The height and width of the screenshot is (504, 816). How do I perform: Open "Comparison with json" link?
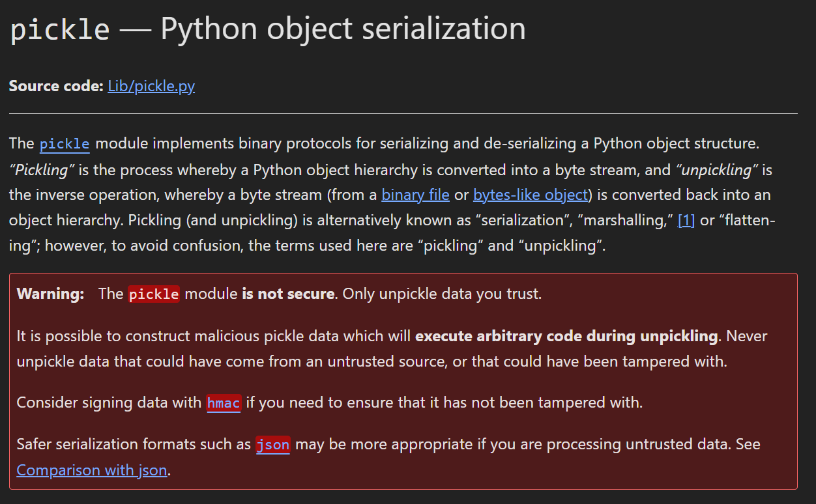pyautogui.click(x=92, y=470)
